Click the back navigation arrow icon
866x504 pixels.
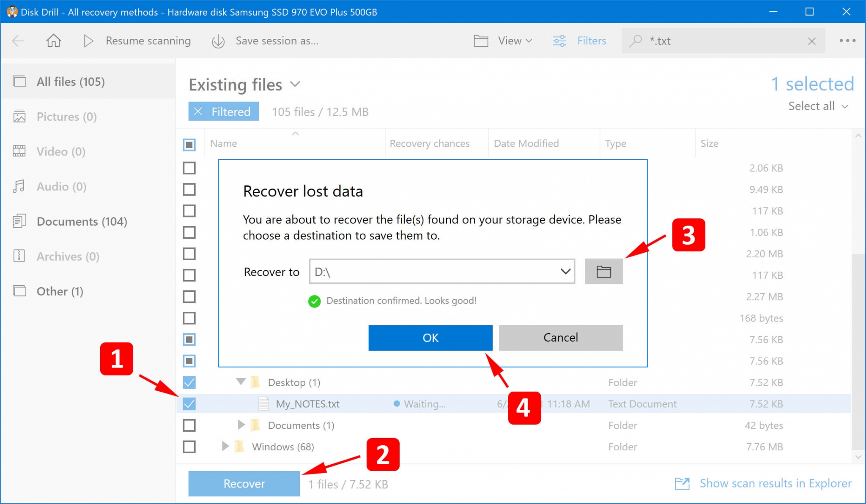pos(18,41)
